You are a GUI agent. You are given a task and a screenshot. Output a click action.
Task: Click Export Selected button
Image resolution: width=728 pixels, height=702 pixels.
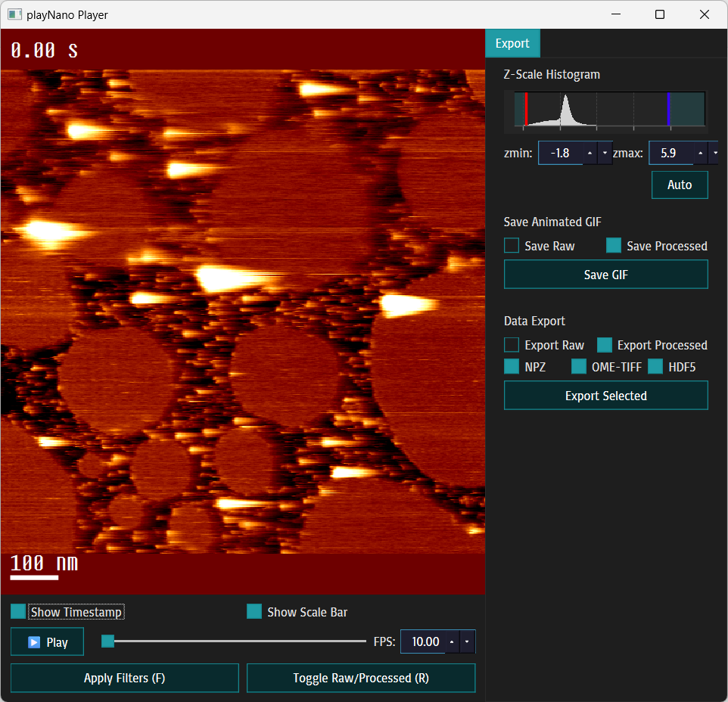point(605,396)
